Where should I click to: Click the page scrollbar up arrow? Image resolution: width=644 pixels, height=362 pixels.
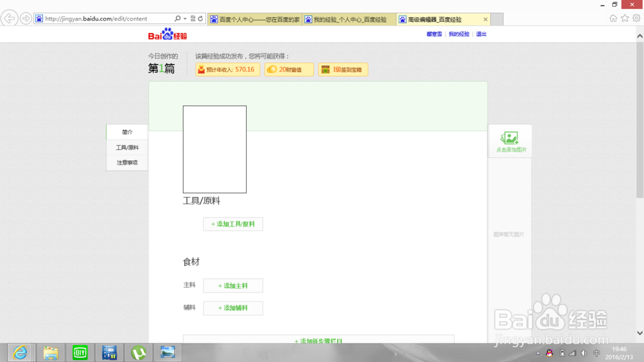pos(639,36)
